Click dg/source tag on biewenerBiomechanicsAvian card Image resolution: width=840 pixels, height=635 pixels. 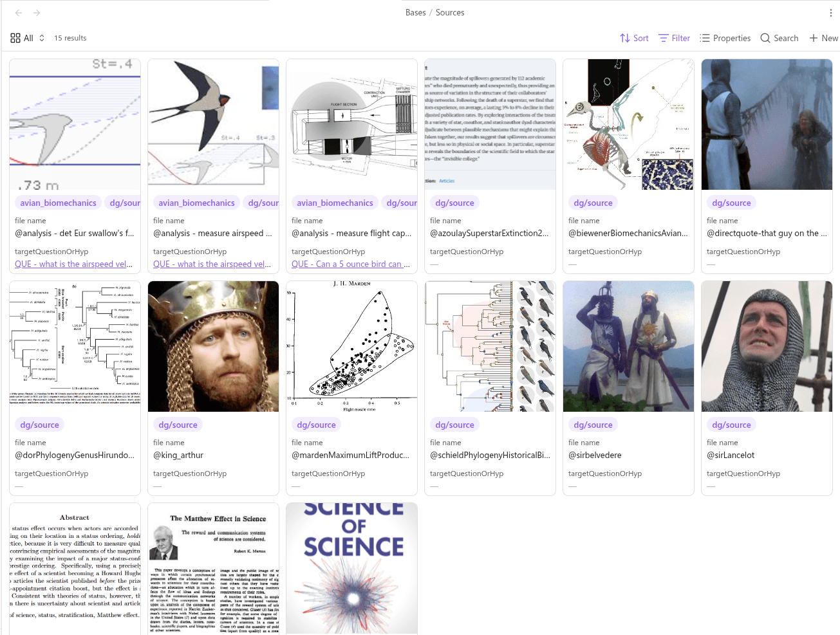[593, 203]
